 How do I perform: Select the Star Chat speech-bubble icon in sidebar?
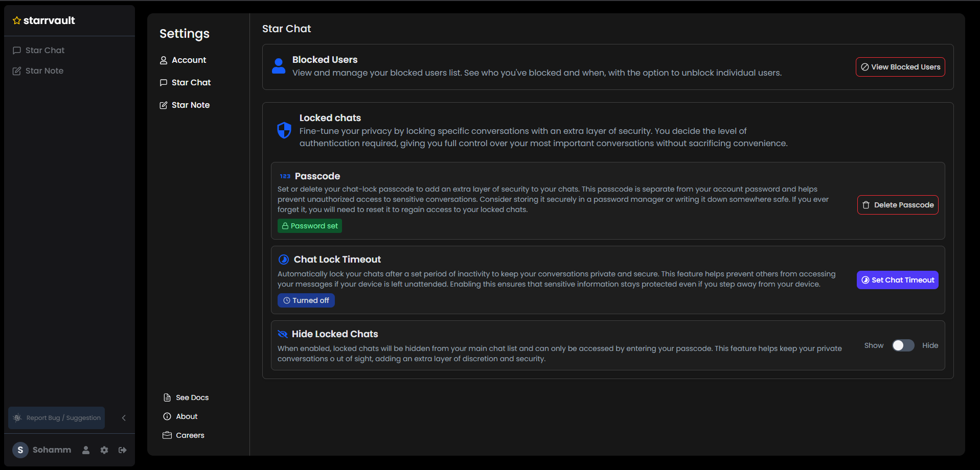[x=17, y=50]
